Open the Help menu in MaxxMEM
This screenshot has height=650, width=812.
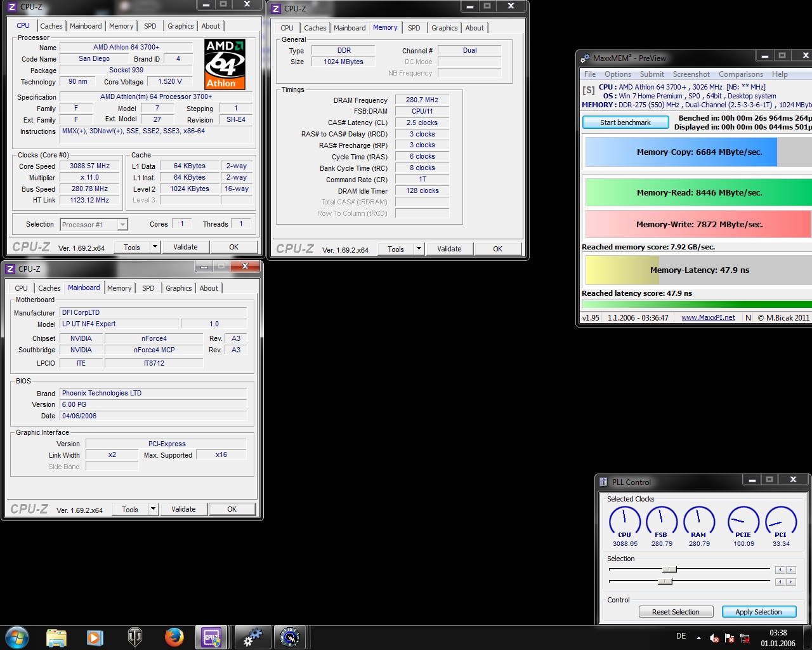point(780,74)
